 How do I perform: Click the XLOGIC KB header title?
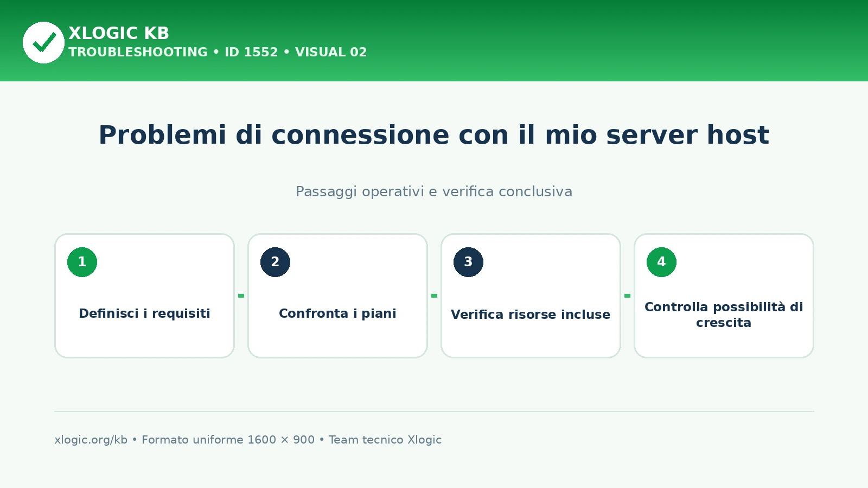click(x=119, y=33)
